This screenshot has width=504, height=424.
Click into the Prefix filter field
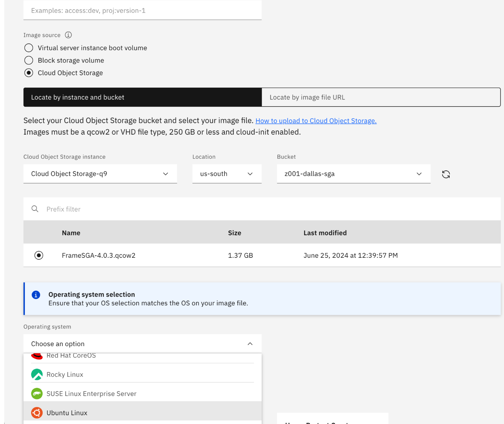[261, 209]
